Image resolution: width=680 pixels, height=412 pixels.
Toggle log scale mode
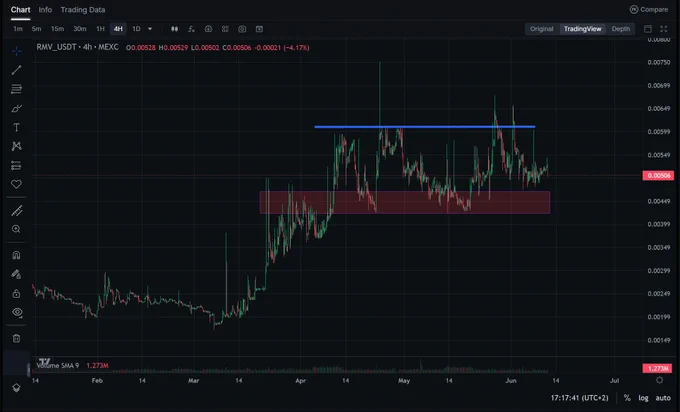tap(643, 398)
